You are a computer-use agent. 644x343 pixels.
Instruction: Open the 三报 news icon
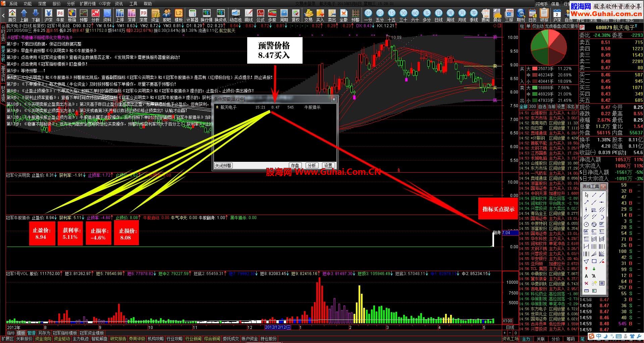(x=509, y=15)
